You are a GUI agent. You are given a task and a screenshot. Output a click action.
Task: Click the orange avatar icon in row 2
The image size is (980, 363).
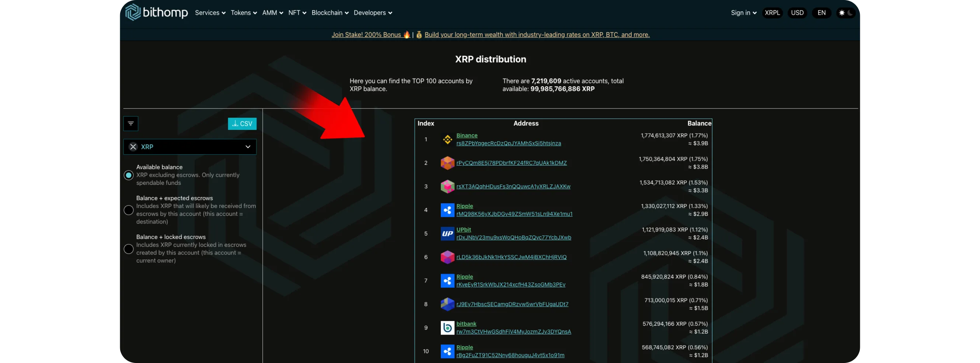point(447,163)
